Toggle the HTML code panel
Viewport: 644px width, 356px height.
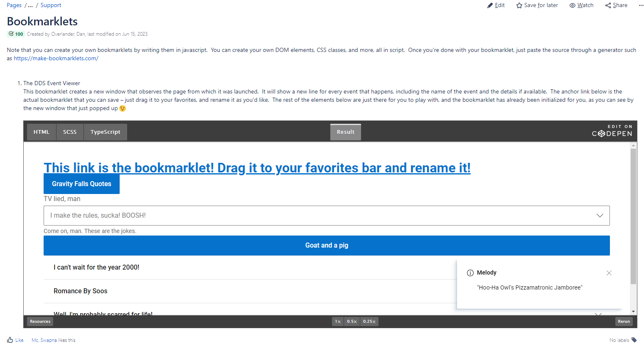click(42, 132)
